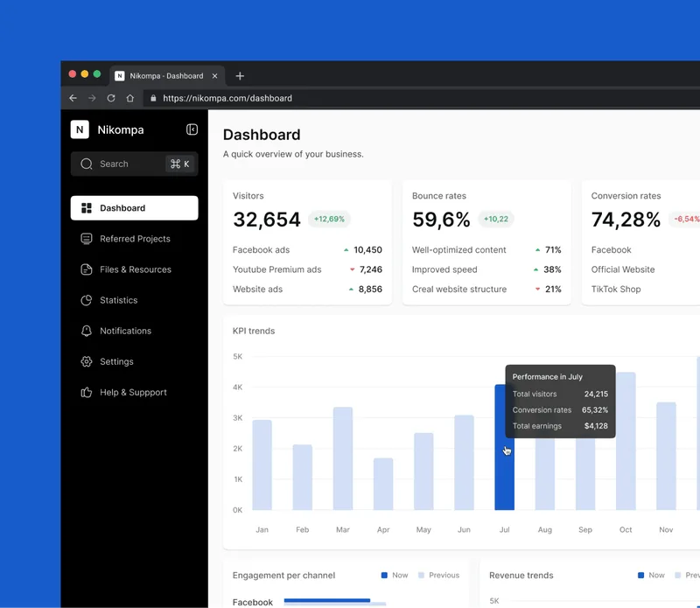Click the Now legend swatch in Revenue trends
Image resolution: width=700 pixels, height=608 pixels.
[x=641, y=576]
